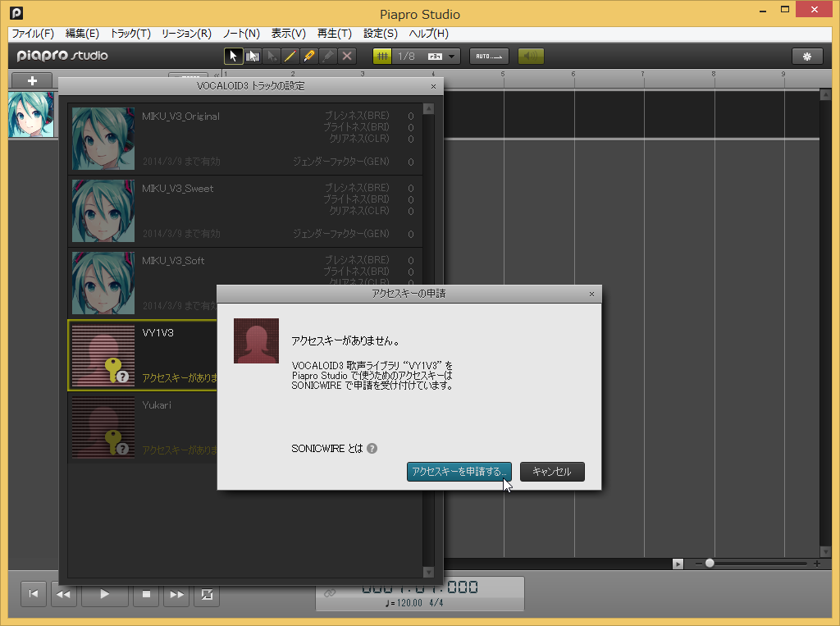Open the 表示(V) menu

tap(288, 34)
